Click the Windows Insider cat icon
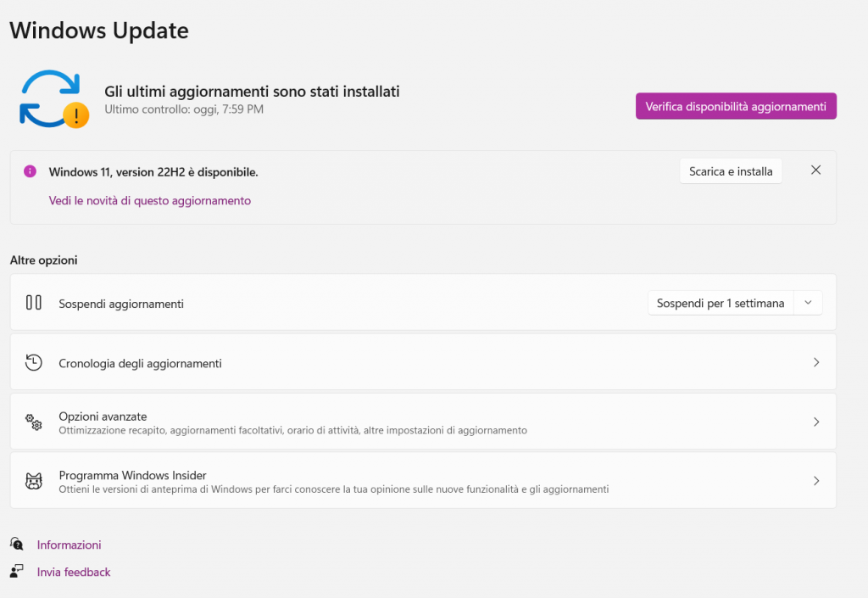The height and width of the screenshot is (598, 868). (34, 481)
